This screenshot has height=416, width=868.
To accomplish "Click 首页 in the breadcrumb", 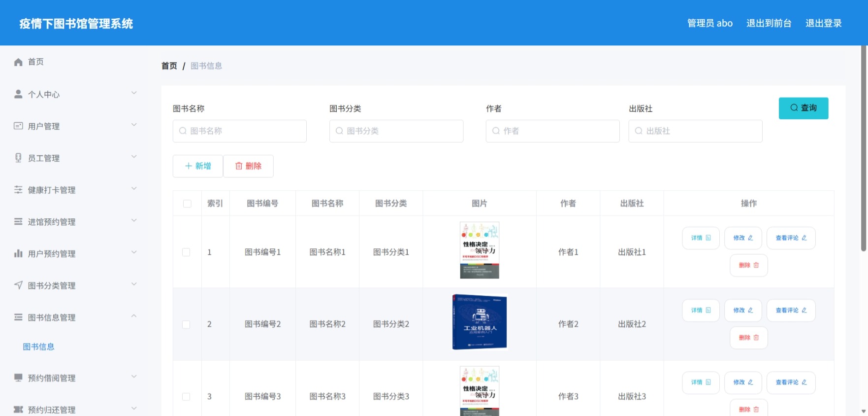I will point(169,66).
